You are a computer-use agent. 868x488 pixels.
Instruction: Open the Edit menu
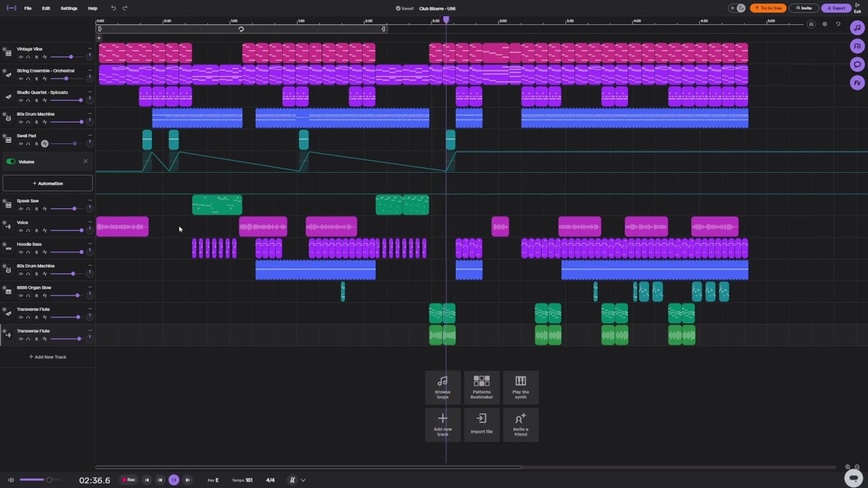(x=45, y=8)
